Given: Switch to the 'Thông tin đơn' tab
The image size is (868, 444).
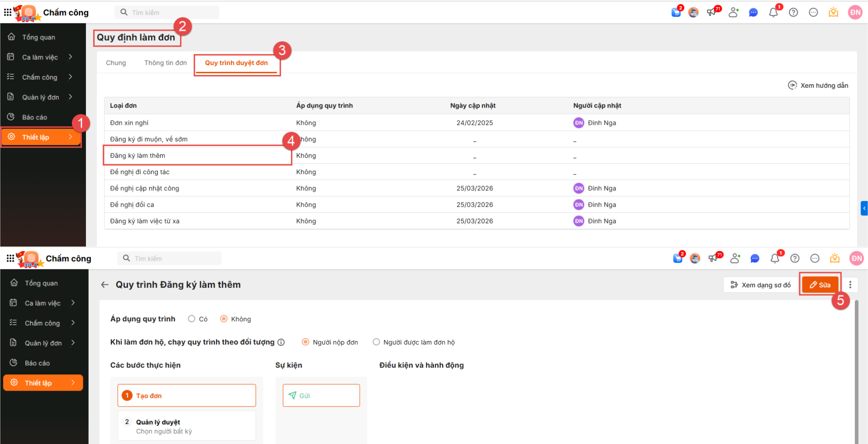Looking at the screenshot, I should point(165,63).
